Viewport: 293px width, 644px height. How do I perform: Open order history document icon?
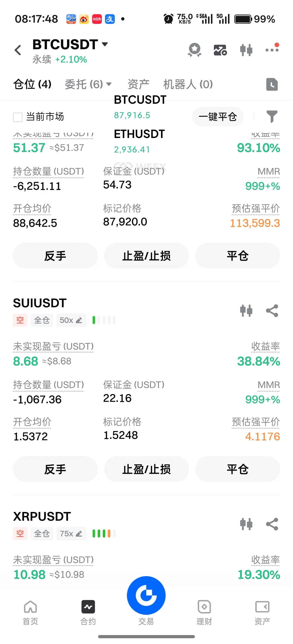(x=272, y=84)
